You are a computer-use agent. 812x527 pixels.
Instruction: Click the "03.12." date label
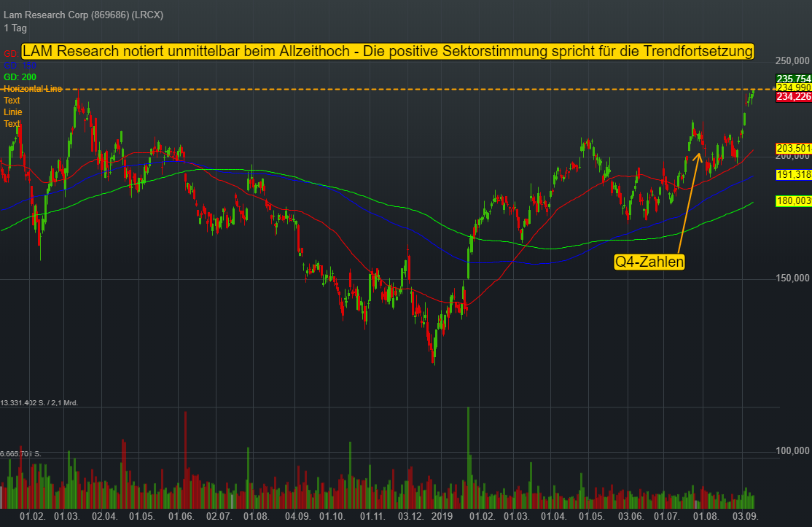pyautogui.click(x=410, y=517)
